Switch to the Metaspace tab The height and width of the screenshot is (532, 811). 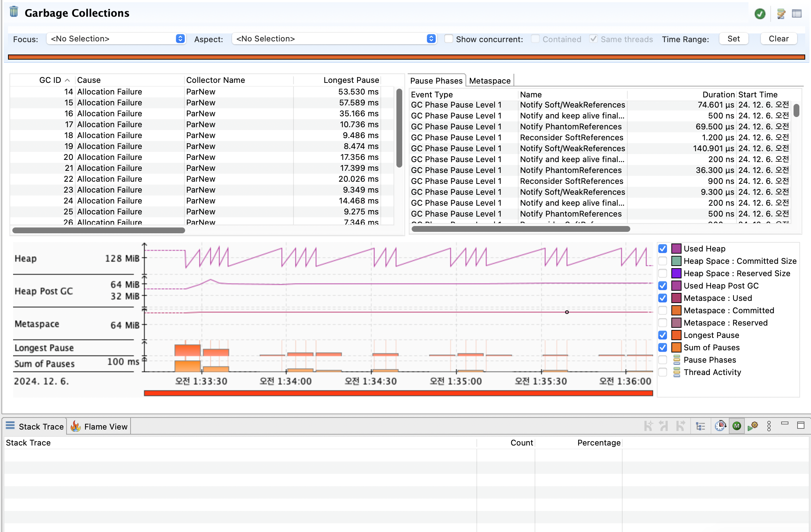click(490, 81)
